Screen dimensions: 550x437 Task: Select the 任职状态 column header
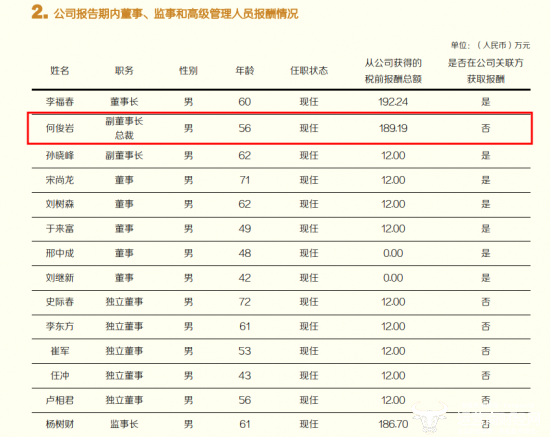click(x=309, y=71)
